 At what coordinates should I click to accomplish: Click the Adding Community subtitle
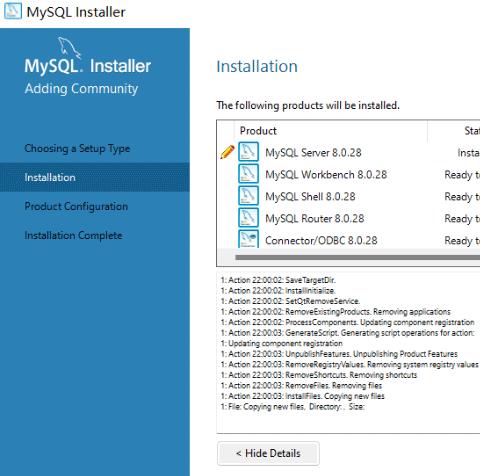pos(81,89)
